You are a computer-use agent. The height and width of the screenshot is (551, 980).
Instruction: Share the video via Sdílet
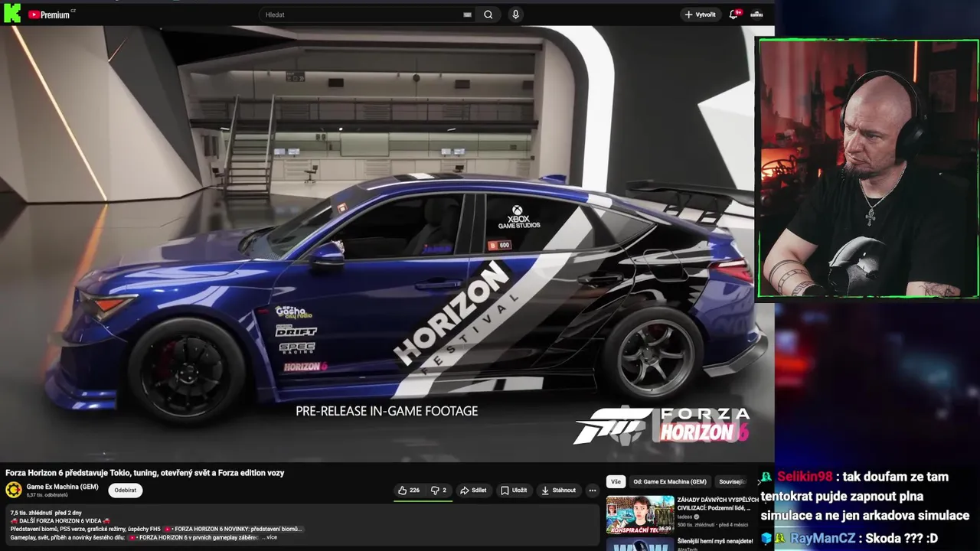[473, 491]
